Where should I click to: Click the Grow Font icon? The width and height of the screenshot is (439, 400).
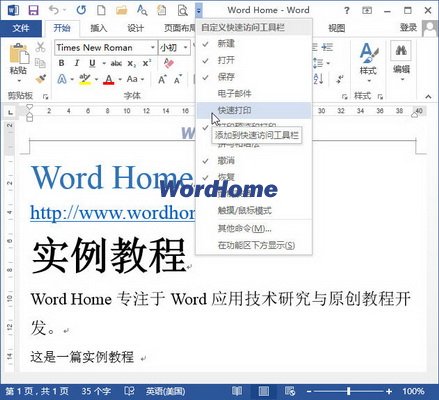click(x=162, y=79)
